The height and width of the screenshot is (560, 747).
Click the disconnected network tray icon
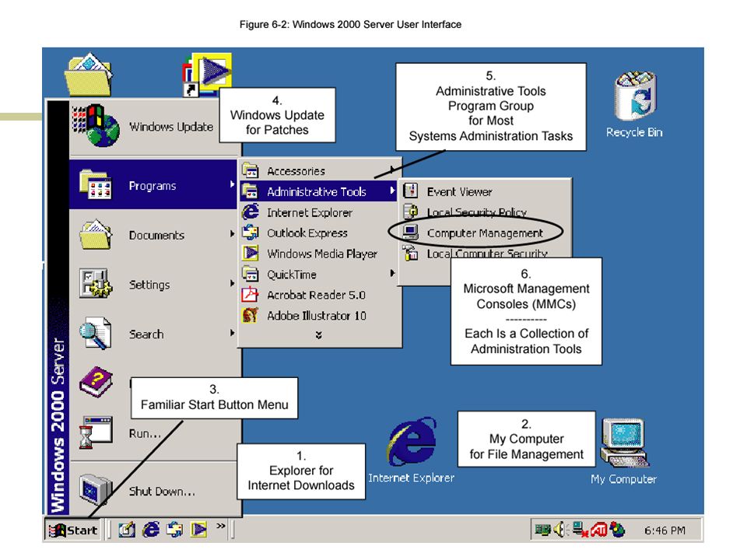pyautogui.click(x=580, y=529)
